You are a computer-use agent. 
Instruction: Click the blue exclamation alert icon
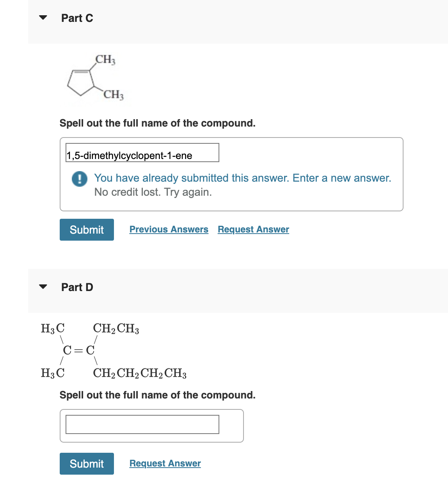coord(79,179)
